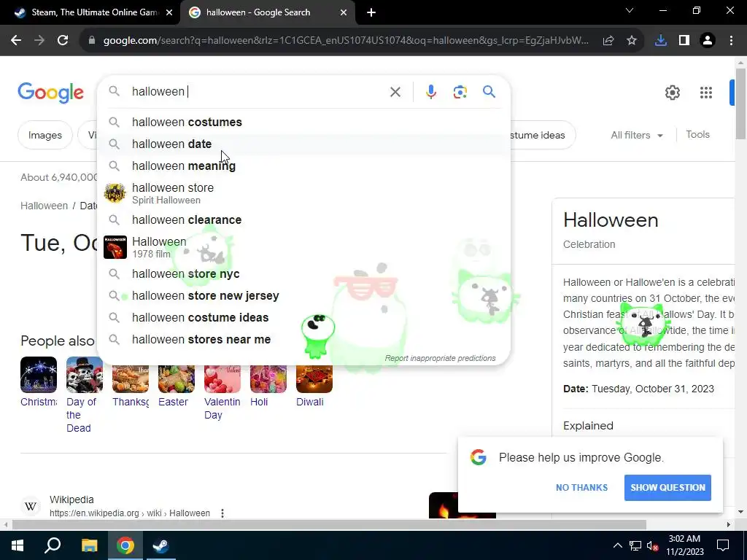The image size is (747, 560).
Task: Clear the search box with the X icon
Action: 395,92
